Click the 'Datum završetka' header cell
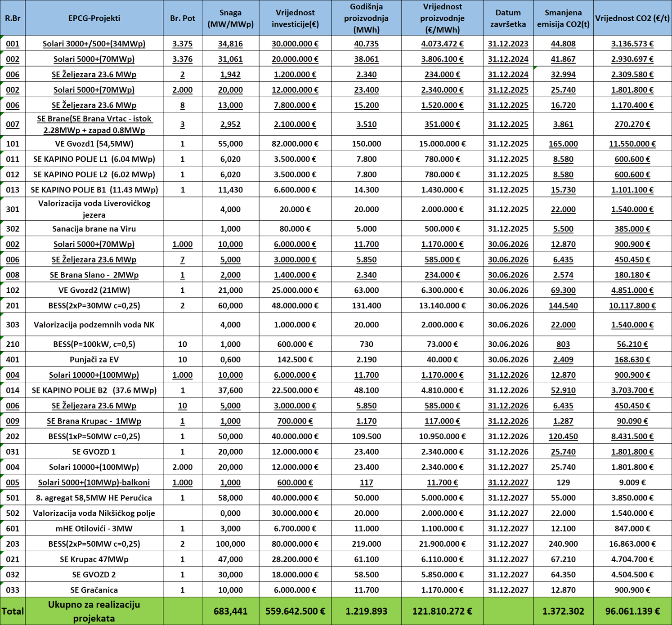 point(508,18)
